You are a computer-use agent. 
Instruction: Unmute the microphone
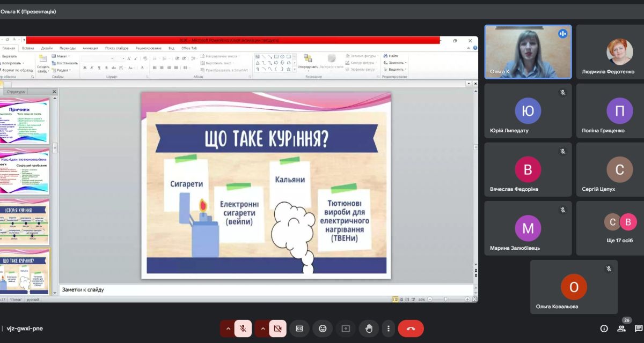[x=243, y=329]
